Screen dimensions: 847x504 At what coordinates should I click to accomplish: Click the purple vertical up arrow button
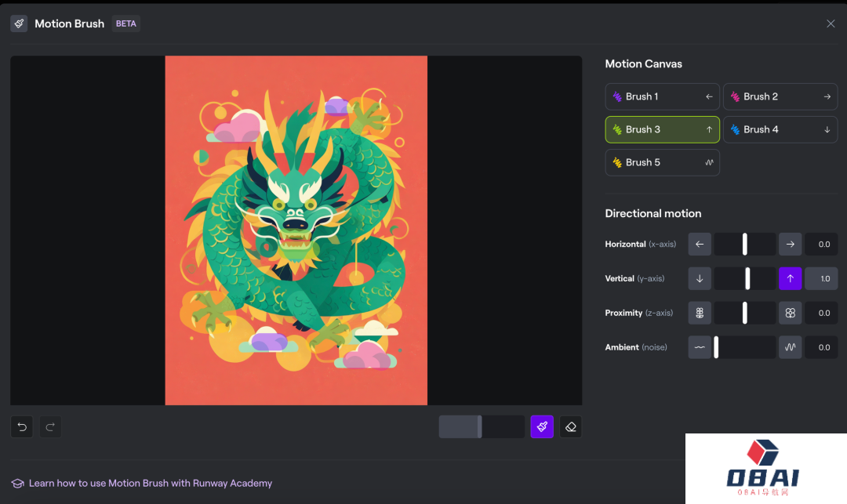click(791, 278)
